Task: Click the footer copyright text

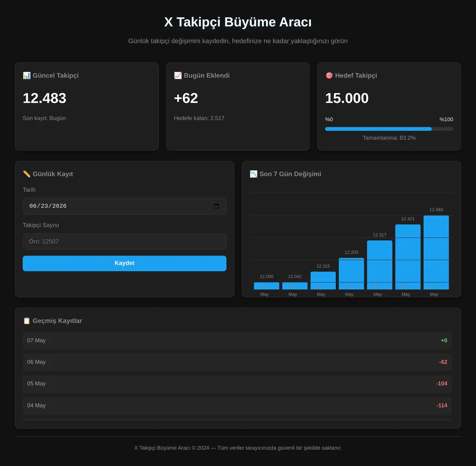Action: point(238,448)
